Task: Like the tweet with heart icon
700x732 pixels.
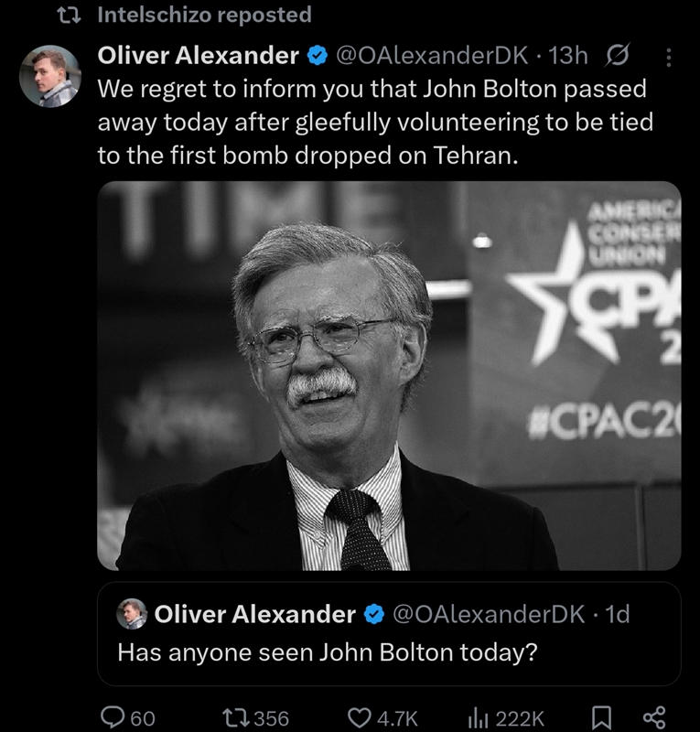Action: (x=361, y=718)
